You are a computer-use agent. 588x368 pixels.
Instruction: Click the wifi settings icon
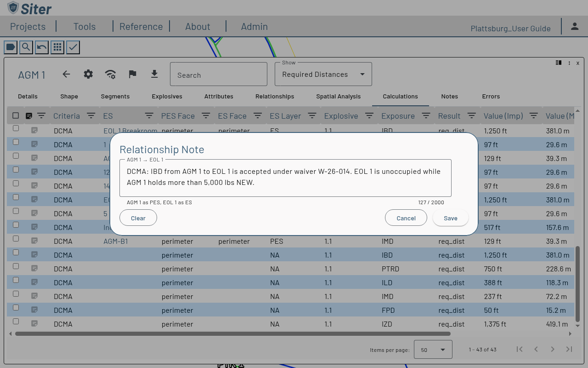(x=110, y=74)
